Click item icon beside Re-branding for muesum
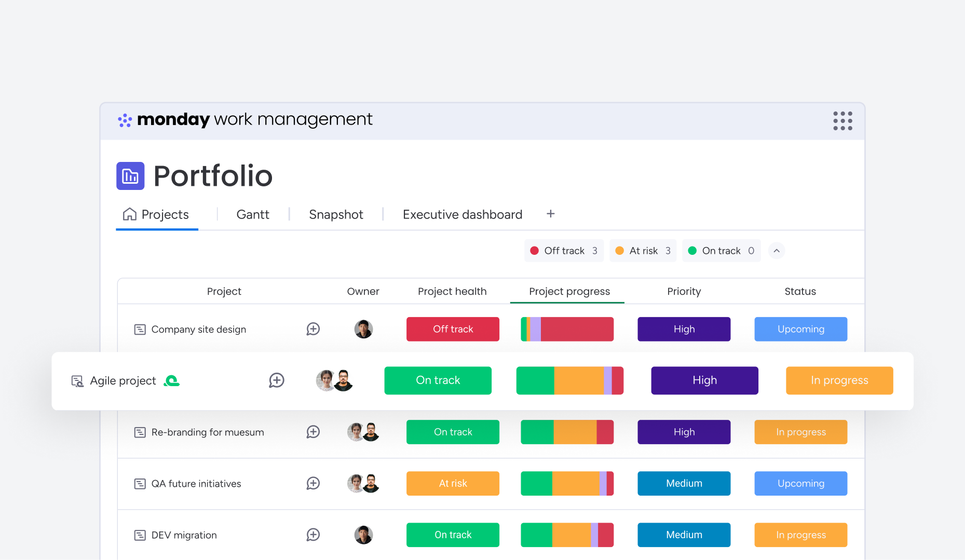The height and width of the screenshot is (560, 965). click(x=140, y=432)
